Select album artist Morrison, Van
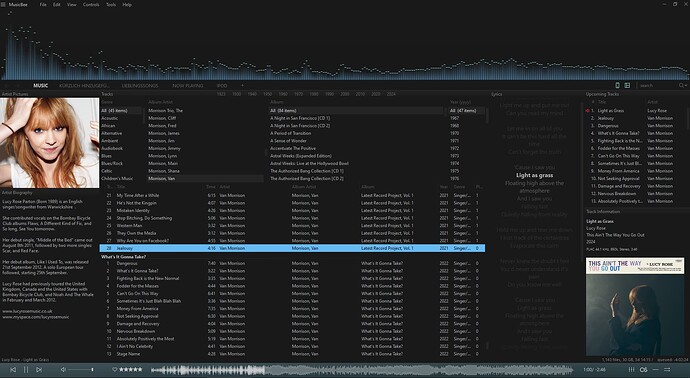690x378 pixels. (206, 178)
